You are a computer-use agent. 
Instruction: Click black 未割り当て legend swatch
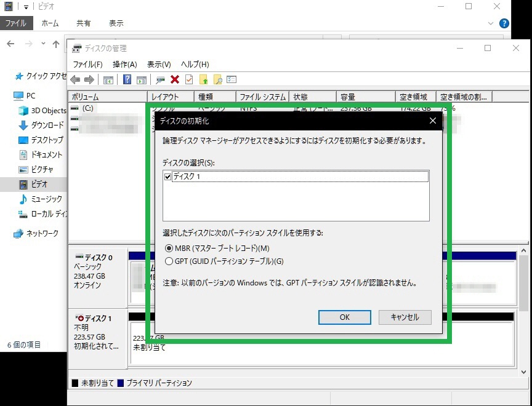tap(75, 383)
